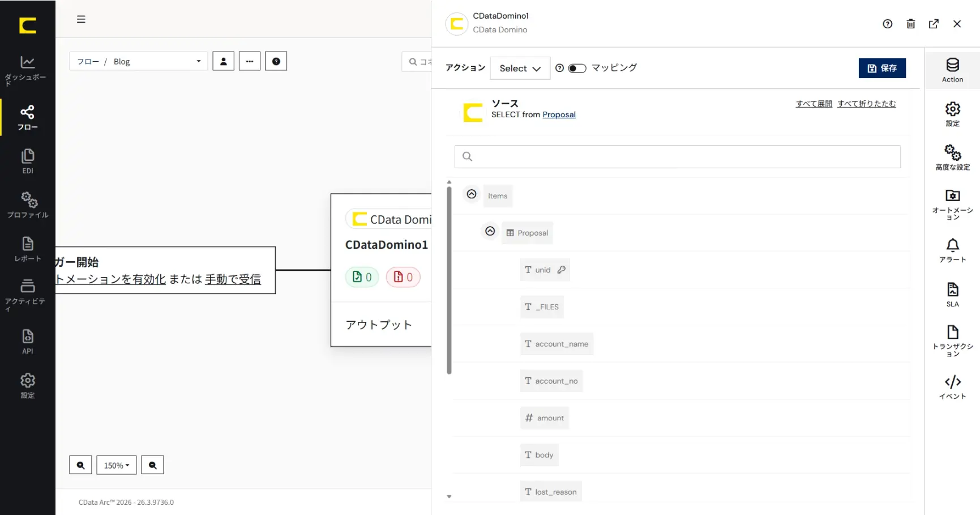The width and height of the screenshot is (980, 515).
Task: Zoom out of the flow canvas
Action: 152,465
